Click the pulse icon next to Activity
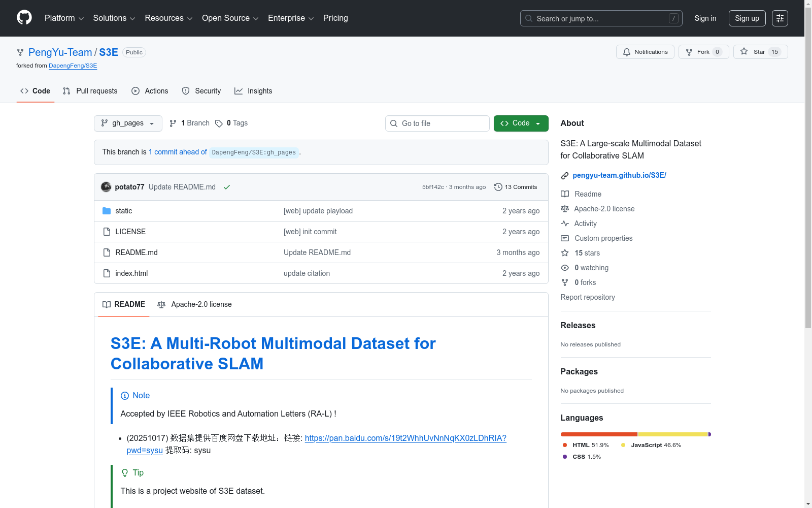812x508 pixels. pyautogui.click(x=565, y=224)
